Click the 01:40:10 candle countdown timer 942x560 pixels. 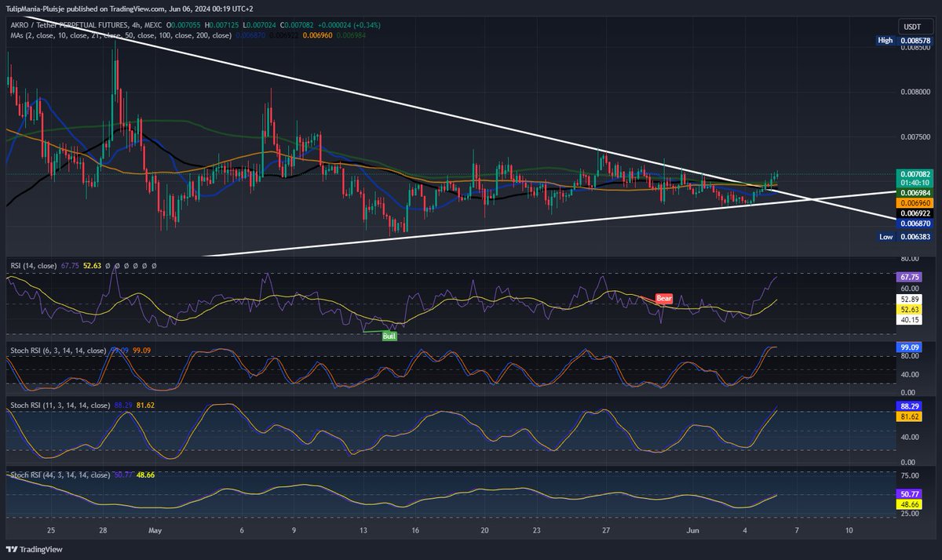click(916, 183)
